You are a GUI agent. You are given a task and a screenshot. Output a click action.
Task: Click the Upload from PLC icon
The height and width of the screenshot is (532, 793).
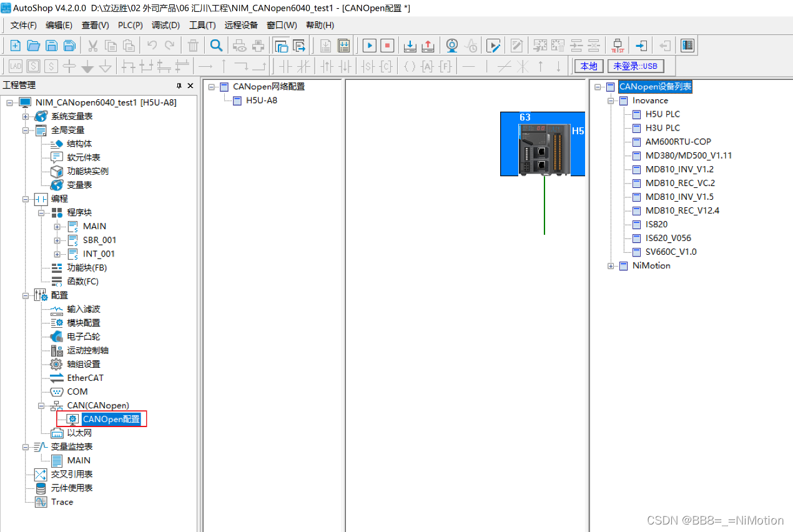(x=428, y=46)
